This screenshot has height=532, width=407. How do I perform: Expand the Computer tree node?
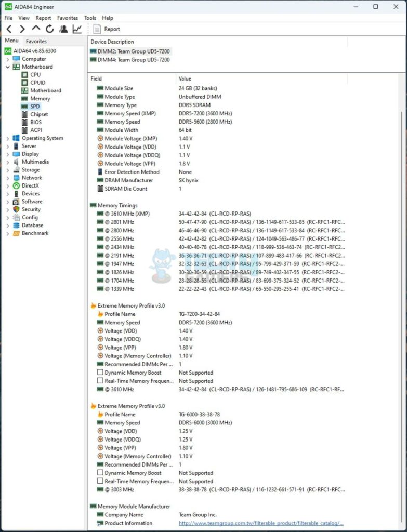tap(8, 59)
